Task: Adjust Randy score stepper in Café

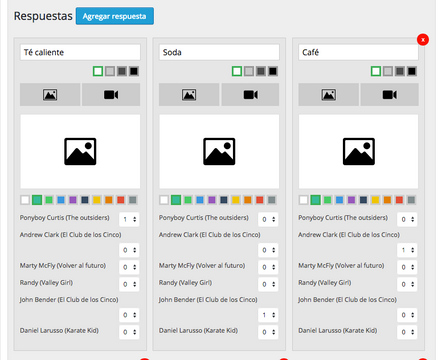Action: [407, 284]
